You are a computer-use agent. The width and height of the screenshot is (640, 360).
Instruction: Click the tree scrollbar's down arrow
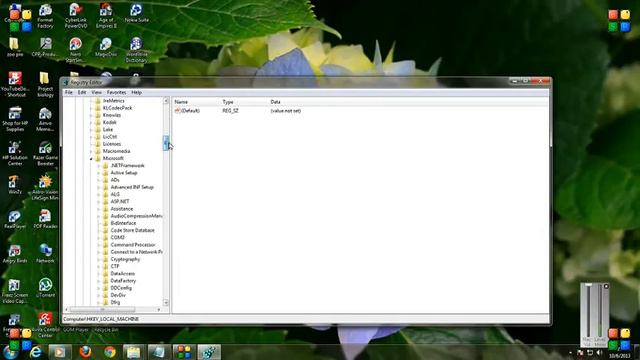tap(166, 302)
